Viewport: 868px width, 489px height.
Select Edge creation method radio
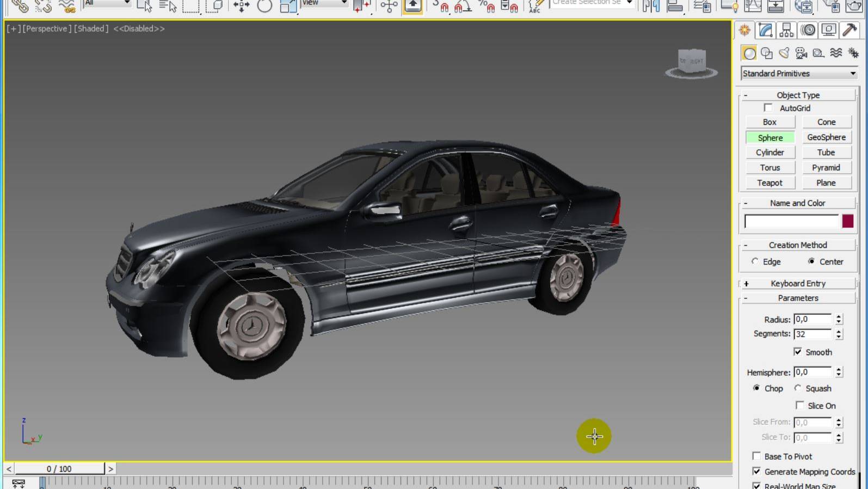(x=755, y=261)
